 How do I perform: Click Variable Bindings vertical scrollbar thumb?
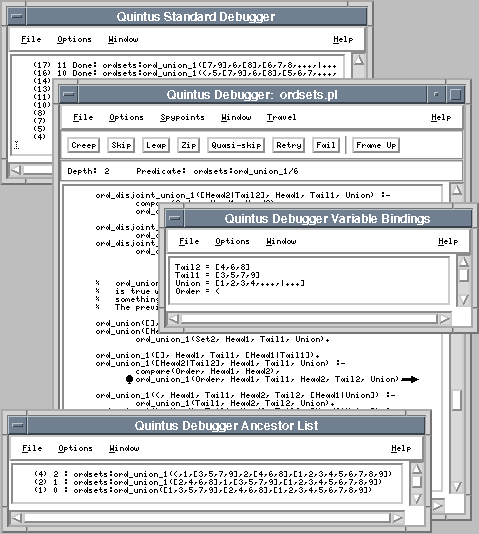pyautogui.click(x=464, y=275)
